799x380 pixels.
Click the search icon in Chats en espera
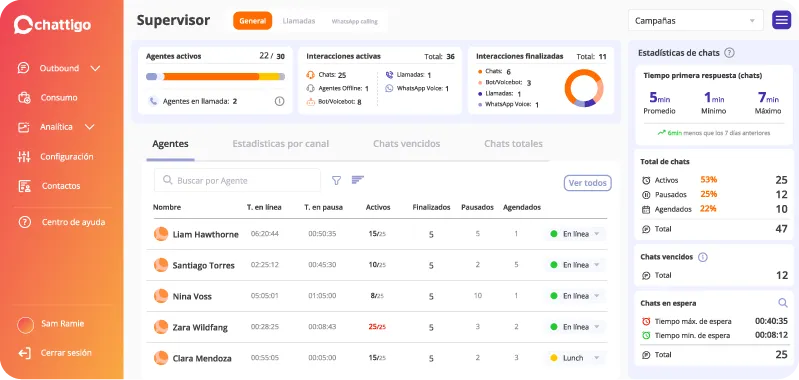tap(783, 303)
